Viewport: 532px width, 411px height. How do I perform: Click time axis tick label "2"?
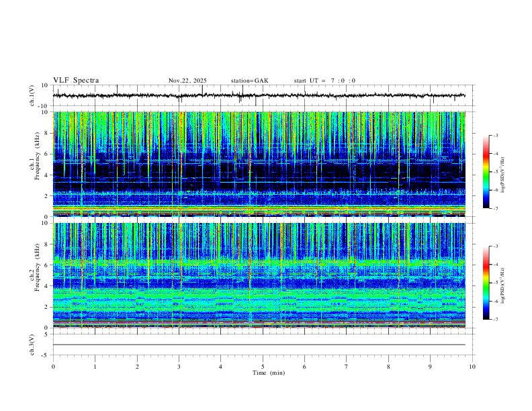pos(137,367)
